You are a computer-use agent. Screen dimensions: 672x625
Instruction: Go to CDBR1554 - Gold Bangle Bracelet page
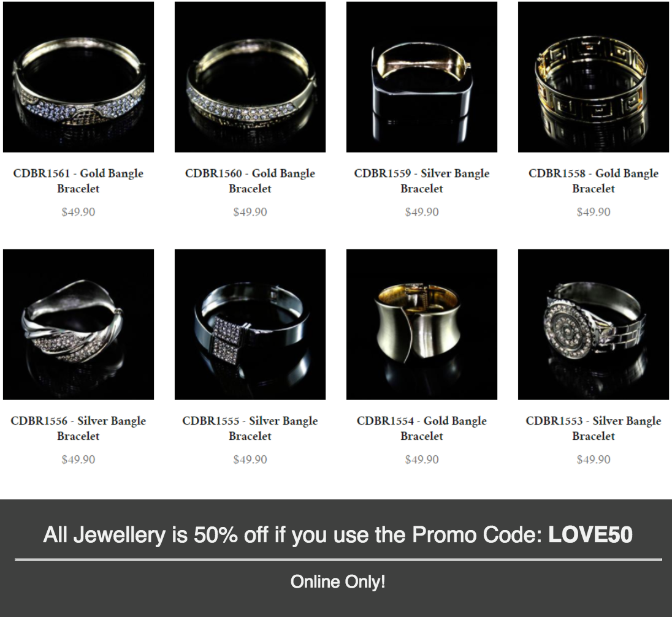[422, 428]
